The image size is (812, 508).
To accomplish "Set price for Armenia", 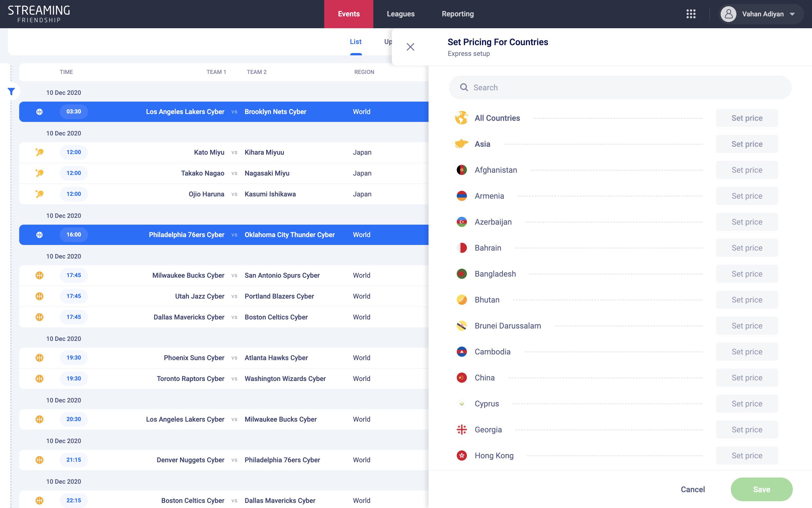I will coord(747,196).
